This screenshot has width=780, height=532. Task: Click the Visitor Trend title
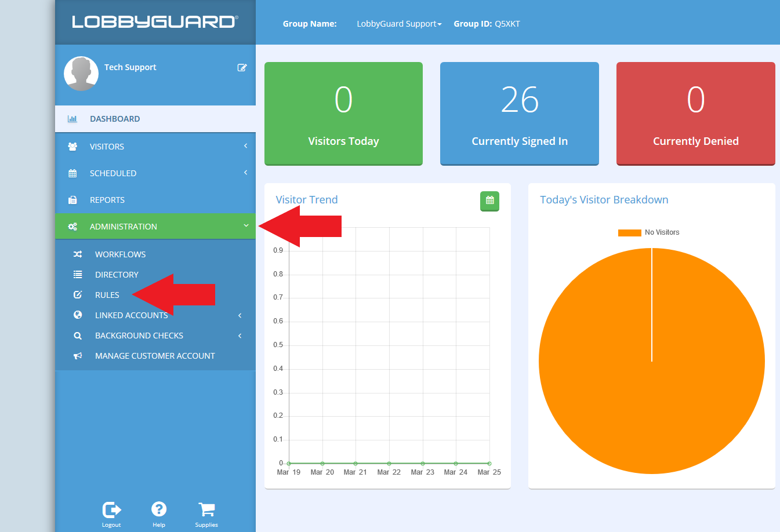tap(307, 200)
